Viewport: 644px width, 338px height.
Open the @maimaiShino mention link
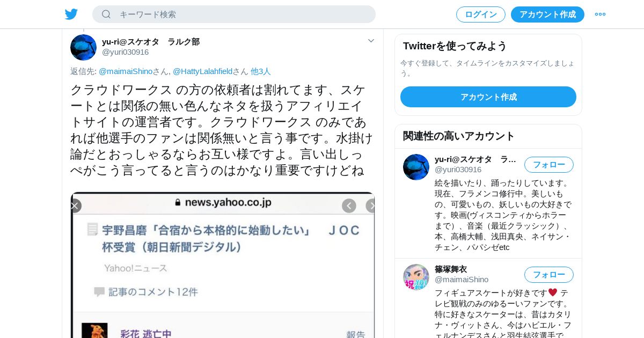(x=126, y=71)
